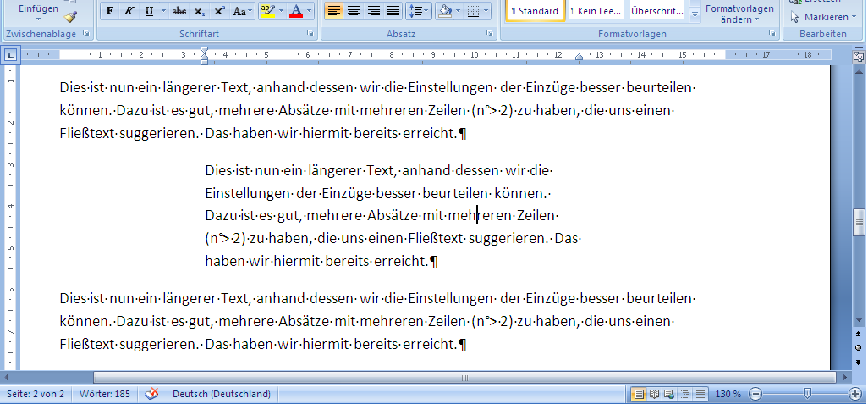
Task: Open the underline style dropdown arrow
Action: tap(163, 11)
